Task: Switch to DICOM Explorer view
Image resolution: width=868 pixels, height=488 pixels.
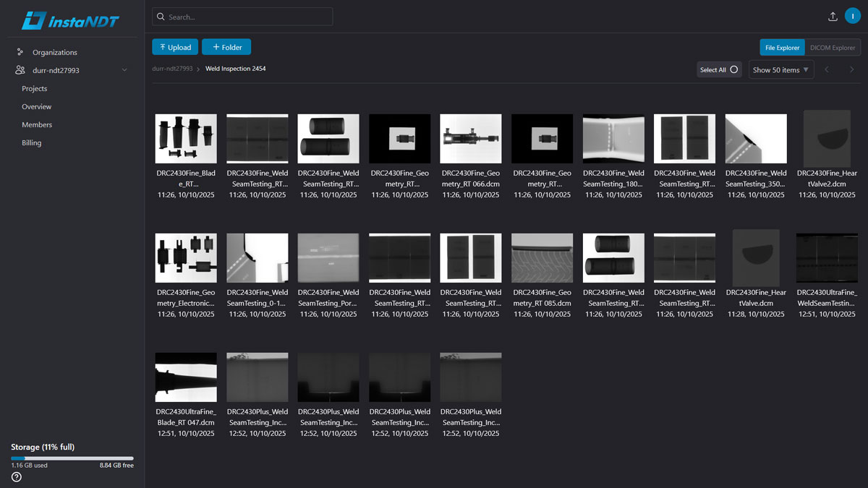Action: click(832, 48)
